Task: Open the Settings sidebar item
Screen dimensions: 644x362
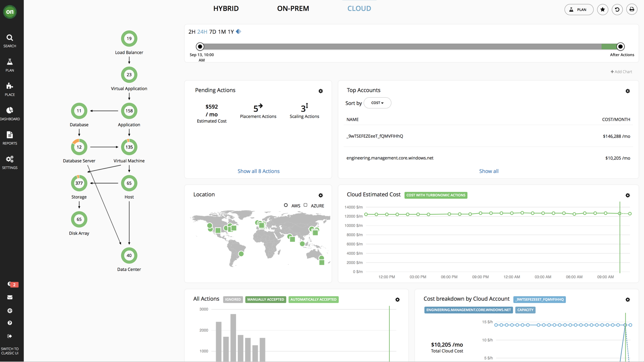Action: click(10, 162)
